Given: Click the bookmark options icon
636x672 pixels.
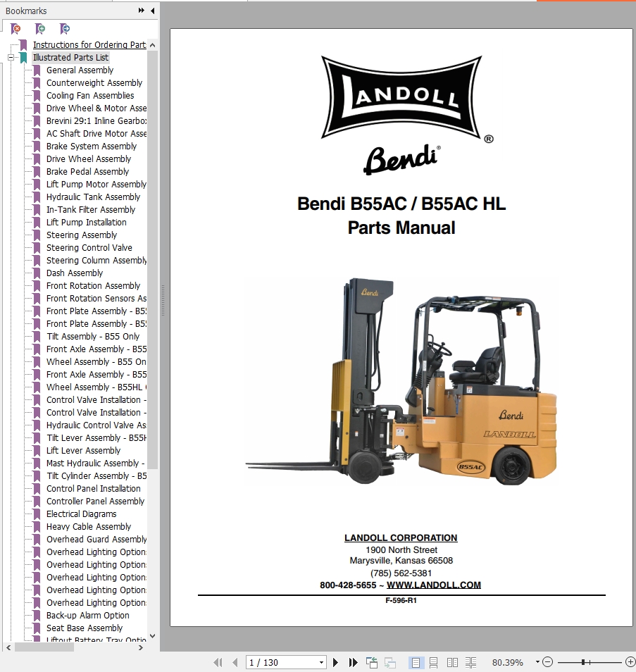Looking at the screenshot, I should 65,29.
